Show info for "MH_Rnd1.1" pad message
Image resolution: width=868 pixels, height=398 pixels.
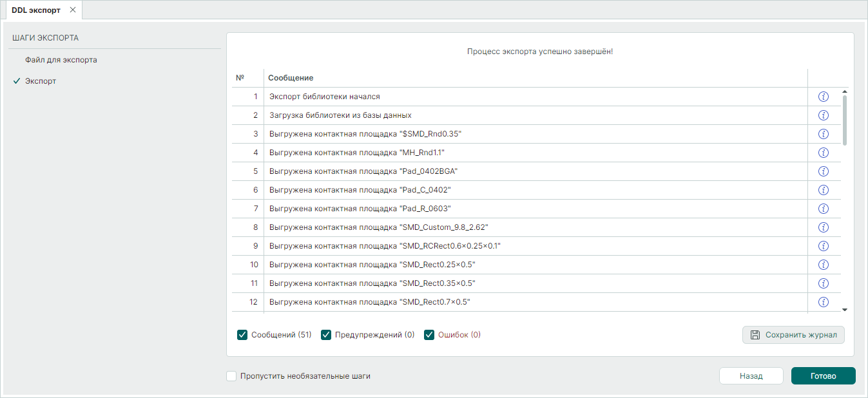pyautogui.click(x=823, y=153)
